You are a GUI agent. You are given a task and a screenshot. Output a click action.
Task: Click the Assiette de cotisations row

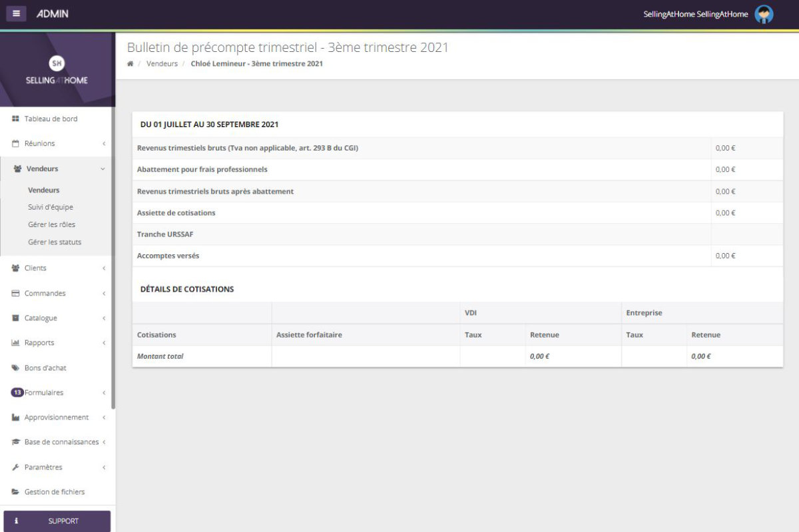457,213
